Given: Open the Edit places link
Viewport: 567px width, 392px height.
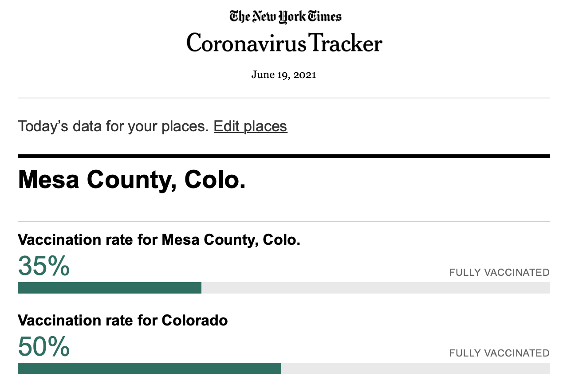Looking at the screenshot, I should point(250,126).
